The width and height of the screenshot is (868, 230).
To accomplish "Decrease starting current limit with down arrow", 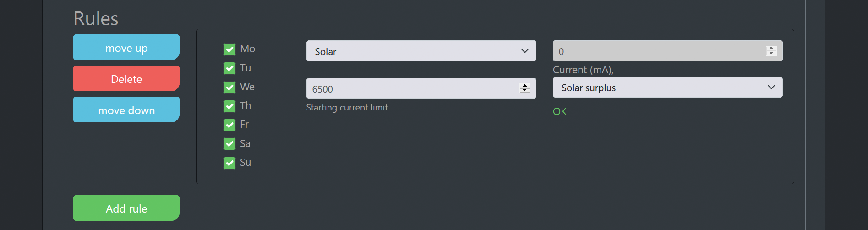I will [525, 90].
